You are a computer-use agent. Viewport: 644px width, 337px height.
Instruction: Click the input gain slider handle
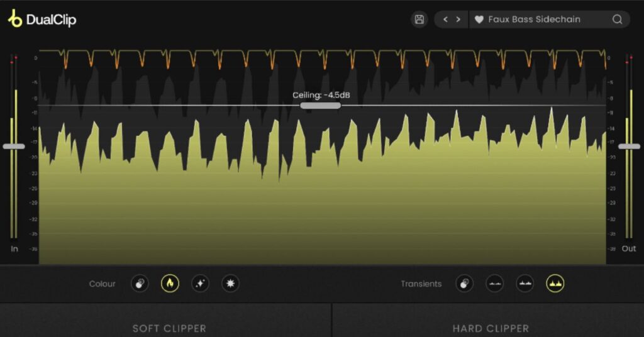click(14, 146)
